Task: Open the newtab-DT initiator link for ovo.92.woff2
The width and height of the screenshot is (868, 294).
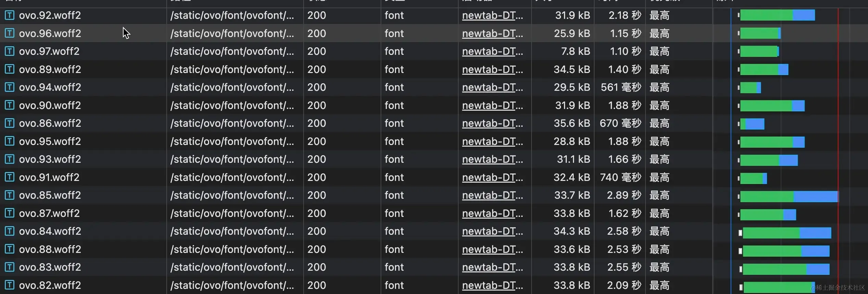Action: pyautogui.click(x=493, y=15)
